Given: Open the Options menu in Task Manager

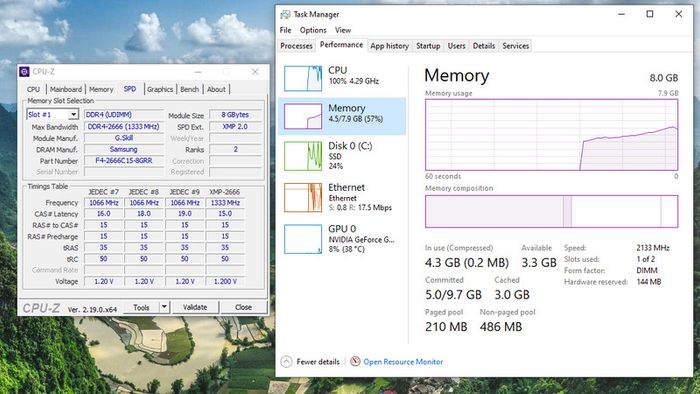Looking at the screenshot, I should [x=313, y=30].
